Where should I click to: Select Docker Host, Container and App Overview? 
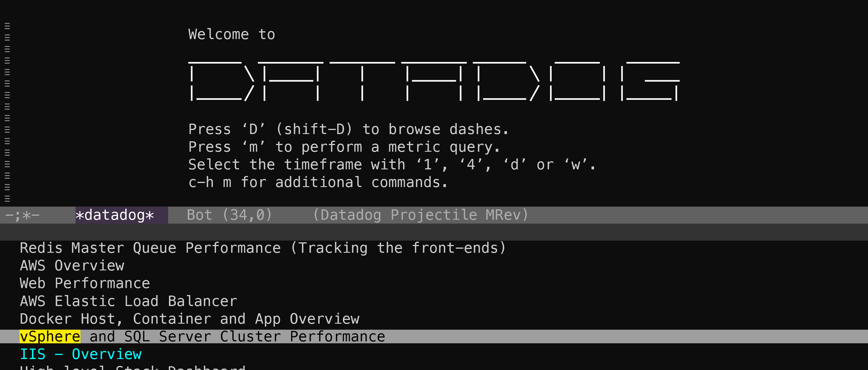pyautogui.click(x=189, y=318)
